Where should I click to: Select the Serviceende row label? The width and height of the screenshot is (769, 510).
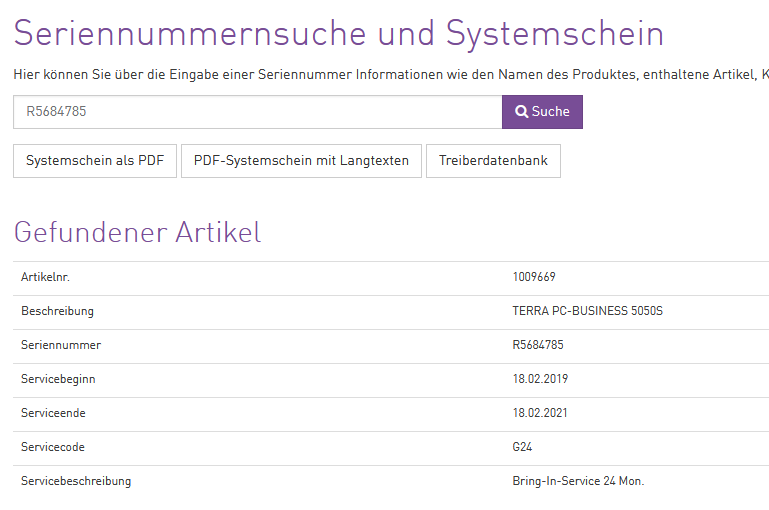[x=54, y=413]
